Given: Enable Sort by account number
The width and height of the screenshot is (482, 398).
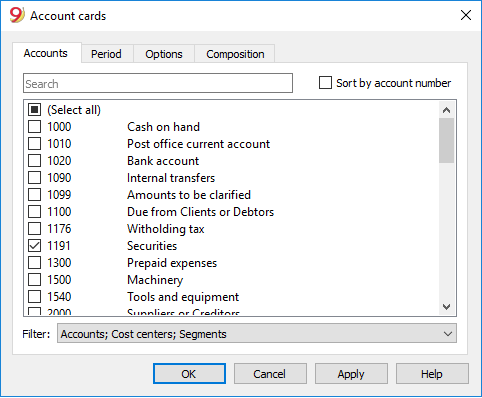Looking at the screenshot, I should pyautogui.click(x=325, y=83).
